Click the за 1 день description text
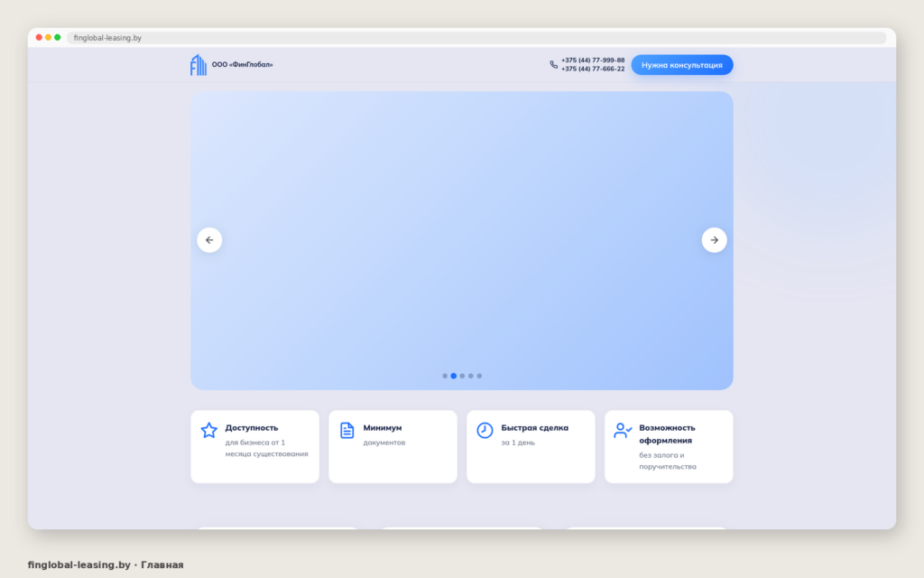This screenshot has height=578, width=924. pyautogui.click(x=518, y=443)
